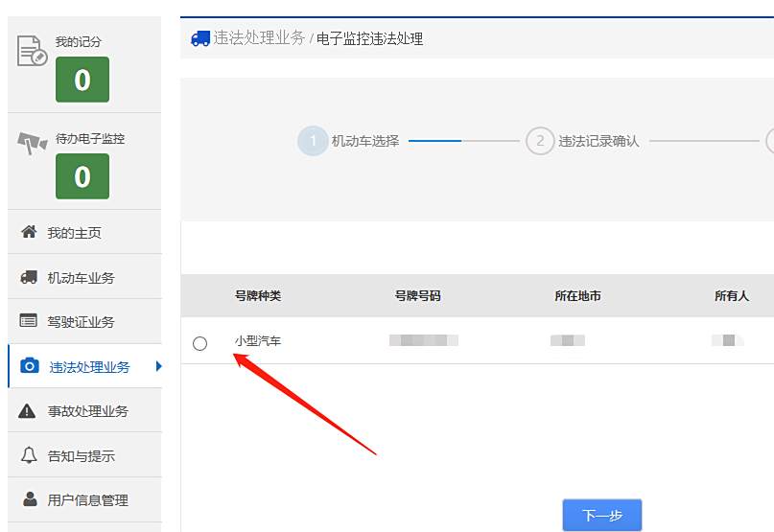Click the warning triangle icon beside 事故处理业务
The height and width of the screenshot is (532, 774).
(x=27, y=410)
